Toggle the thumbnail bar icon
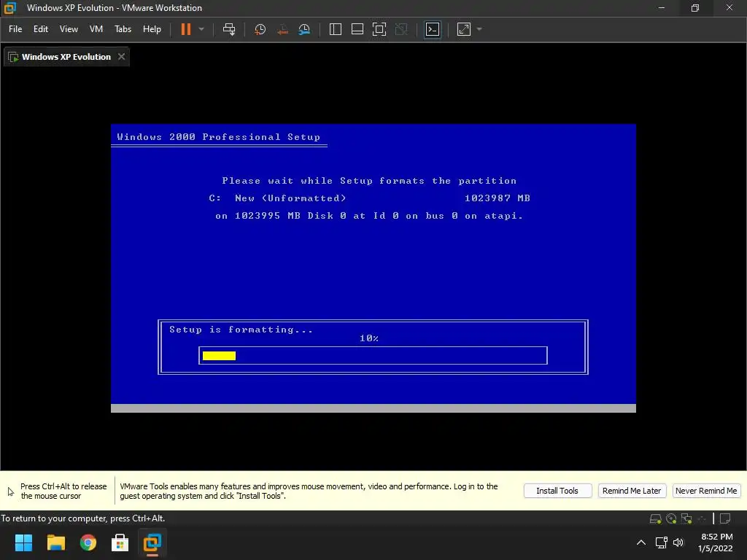The width and height of the screenshot is (747, 560). [x=357, y=29]
